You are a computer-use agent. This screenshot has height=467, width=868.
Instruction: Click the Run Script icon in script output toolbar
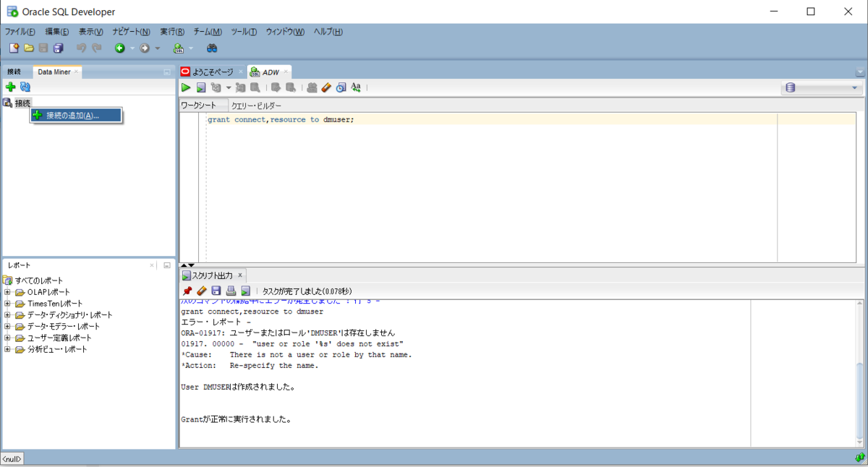pos(245,291)
